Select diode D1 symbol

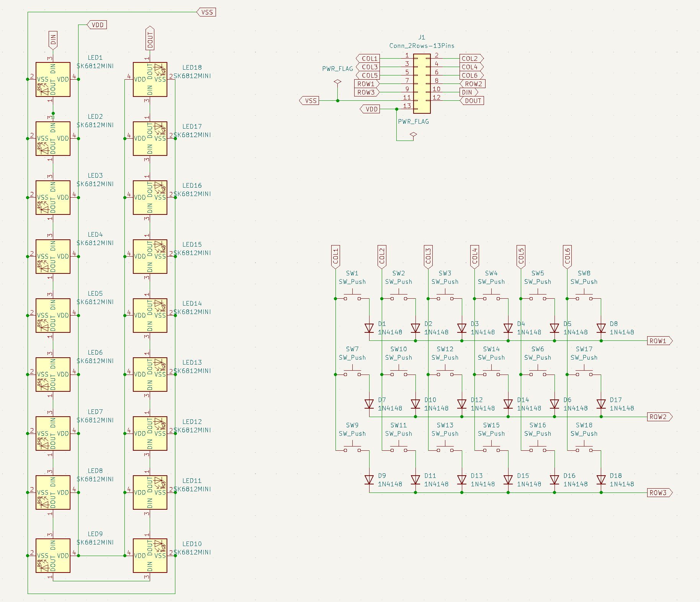pos(369,328)
